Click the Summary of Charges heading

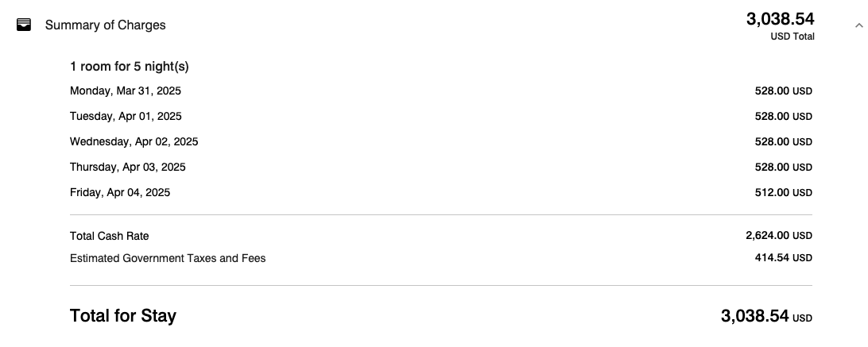105,25
